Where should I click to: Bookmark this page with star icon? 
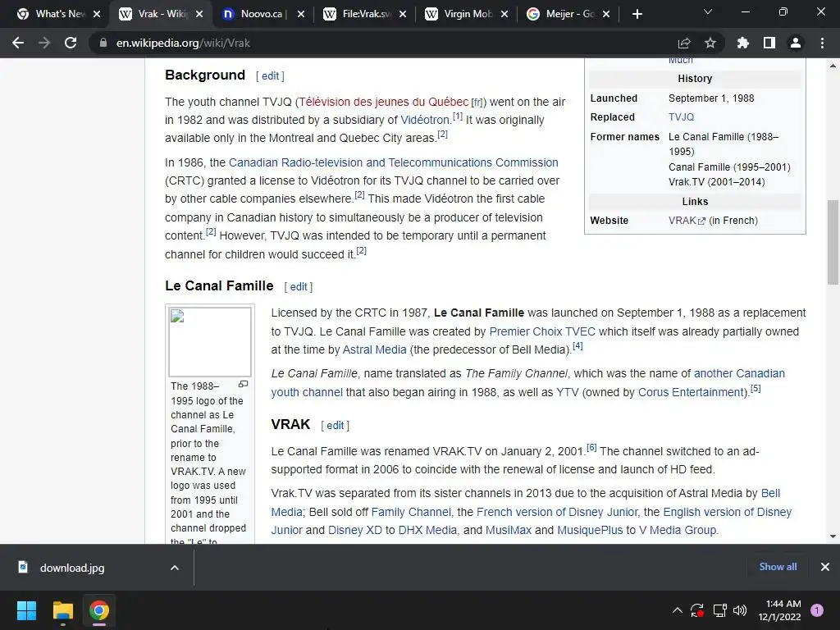(710, 43)
